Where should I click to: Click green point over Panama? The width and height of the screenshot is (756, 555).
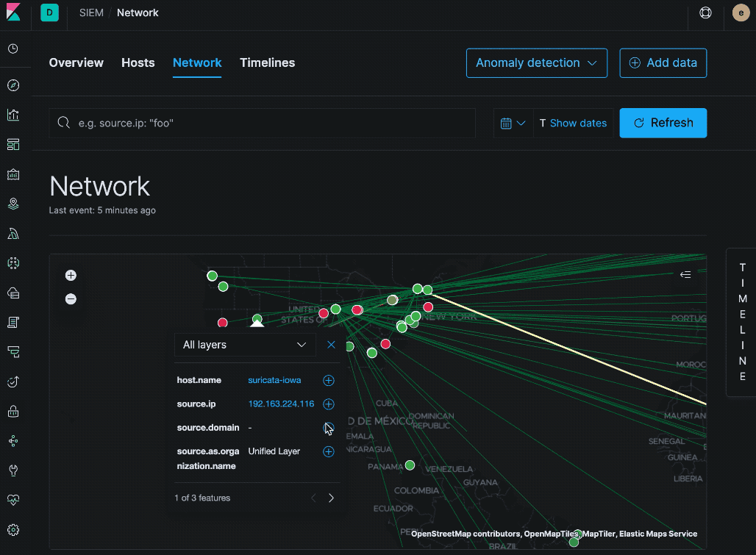click(x=410, y=465)
